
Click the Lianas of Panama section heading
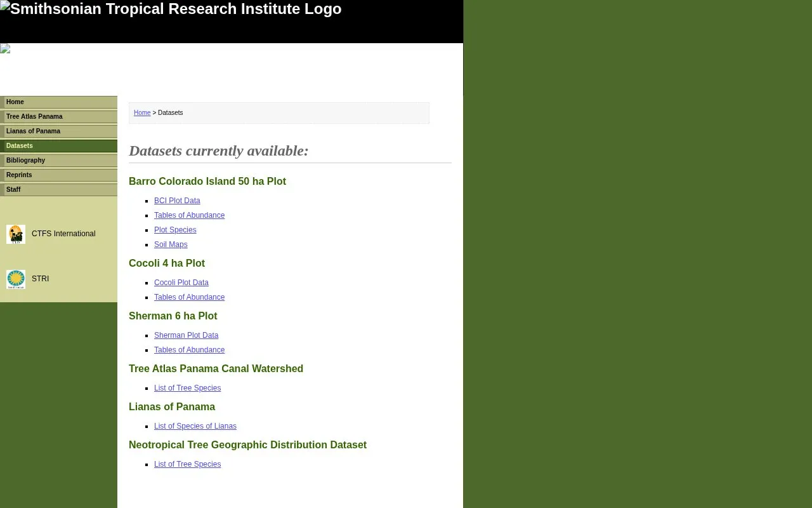pos(172,407)
